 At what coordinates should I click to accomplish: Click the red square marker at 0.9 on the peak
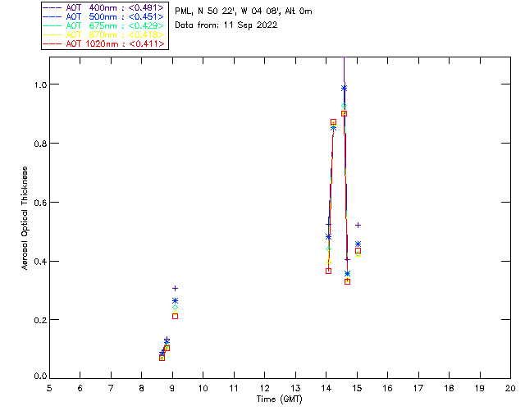pos(344,114)
